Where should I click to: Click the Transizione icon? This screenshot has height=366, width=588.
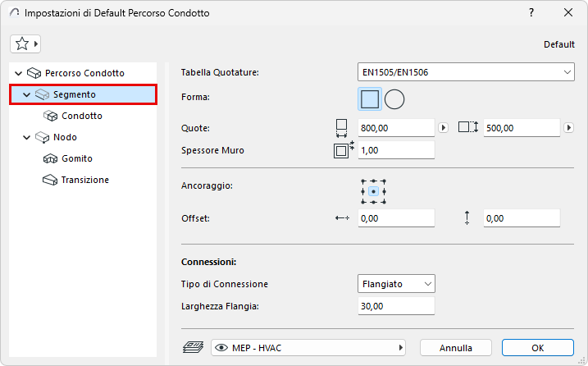coord(50,181)
